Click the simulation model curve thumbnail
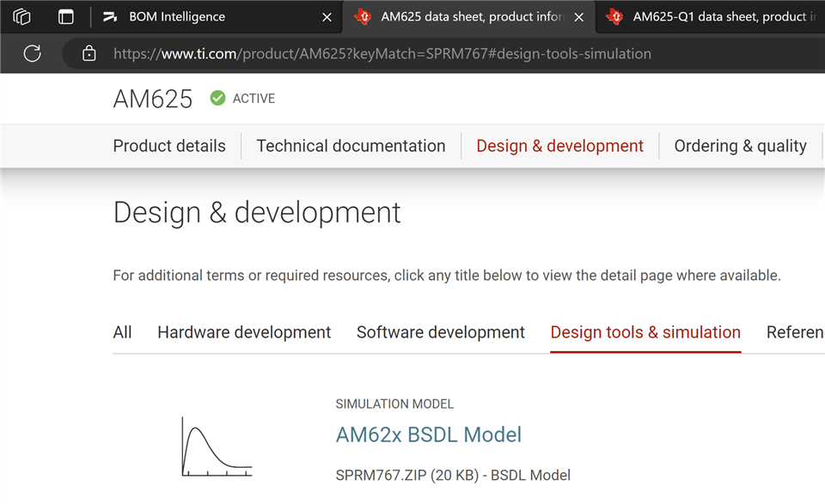825x504 pixels. click(217, 446)
